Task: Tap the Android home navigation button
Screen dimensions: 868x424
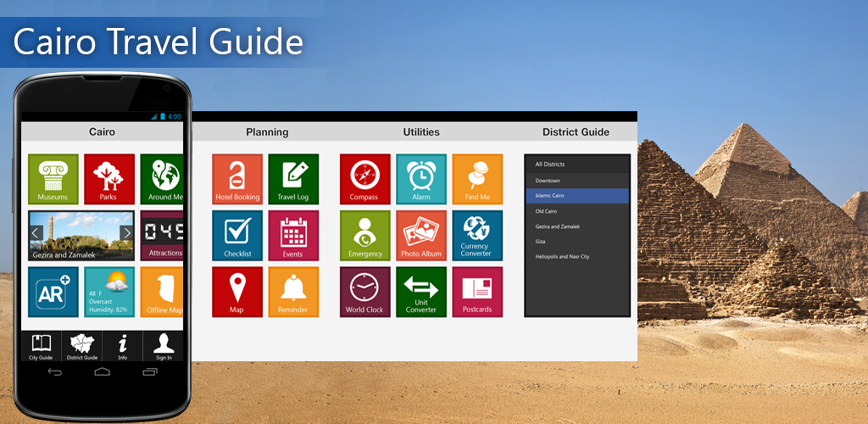Action: (x=103, y=372)
